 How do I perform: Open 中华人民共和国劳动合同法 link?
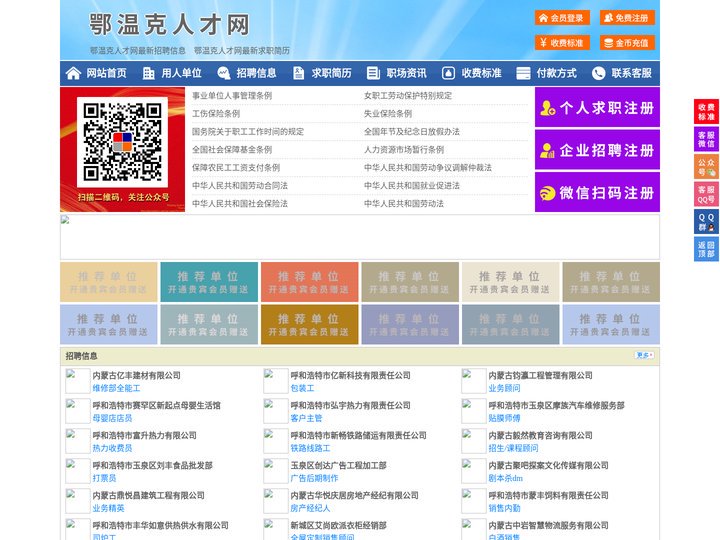[240, 186]
